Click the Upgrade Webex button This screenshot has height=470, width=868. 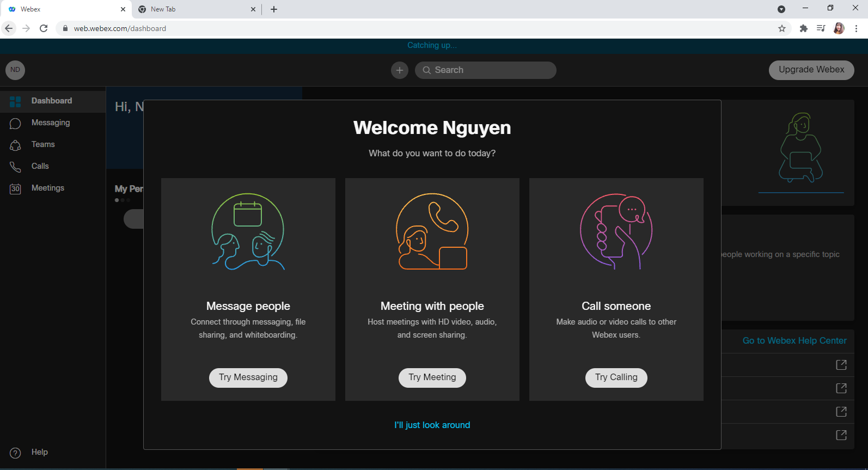click(x=811, y=70)
